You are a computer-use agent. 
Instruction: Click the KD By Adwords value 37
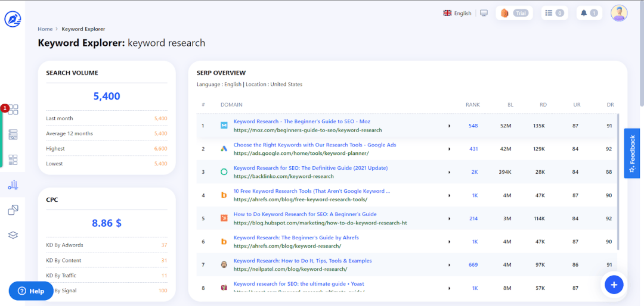pyautogui.click(x=164, y=245)
